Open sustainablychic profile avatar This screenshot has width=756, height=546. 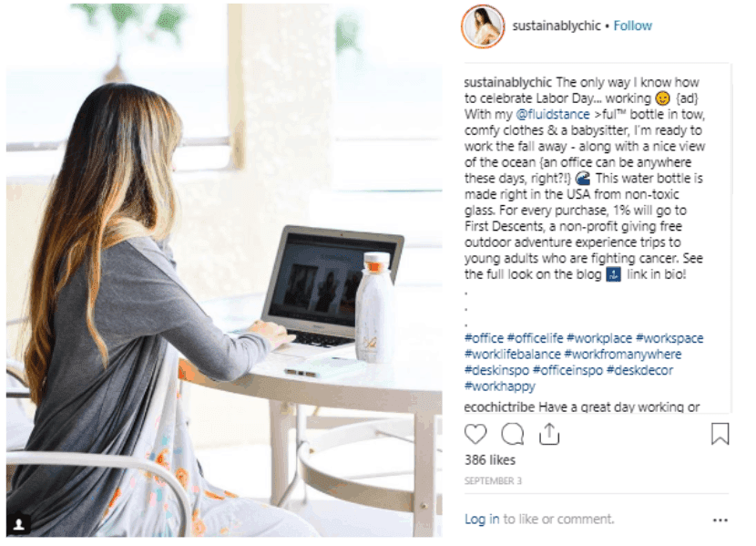pyautogui.click(x=483, y=26)
